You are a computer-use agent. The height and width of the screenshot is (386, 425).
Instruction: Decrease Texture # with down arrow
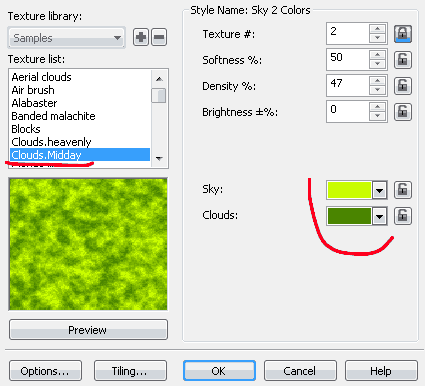click(x=377, y=38)
